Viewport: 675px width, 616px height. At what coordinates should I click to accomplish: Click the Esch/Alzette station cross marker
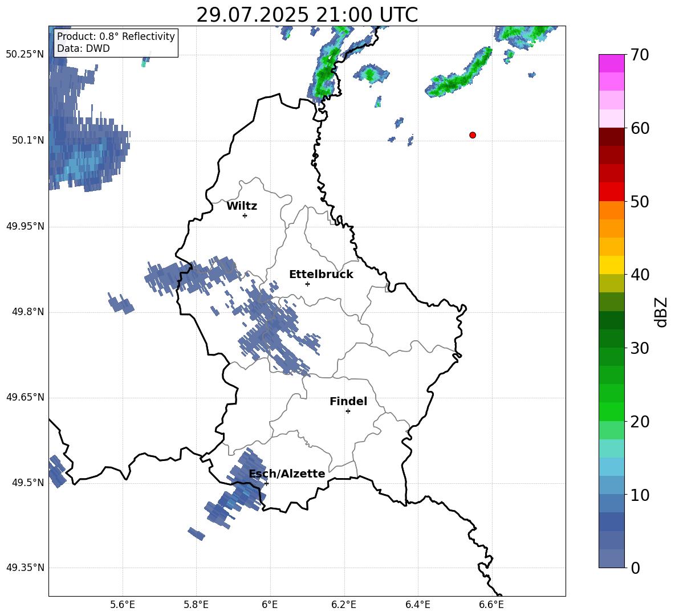pos(266,483)
